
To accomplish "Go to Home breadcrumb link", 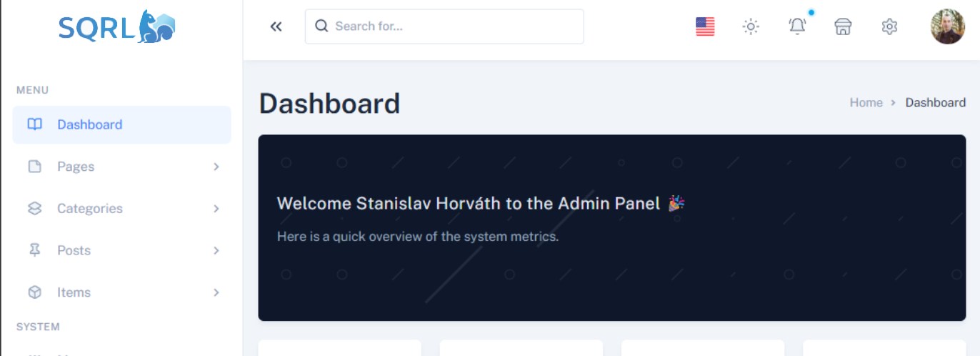I will point(866,103).
